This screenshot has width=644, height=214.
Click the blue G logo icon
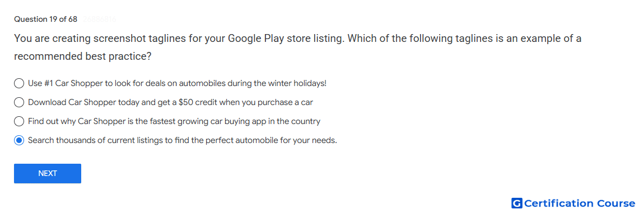tap(517, 203)
